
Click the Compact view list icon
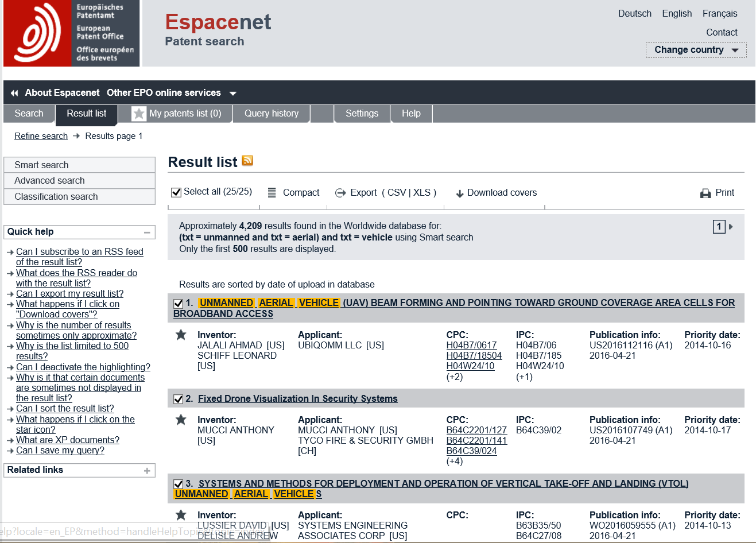coord(272,193)
